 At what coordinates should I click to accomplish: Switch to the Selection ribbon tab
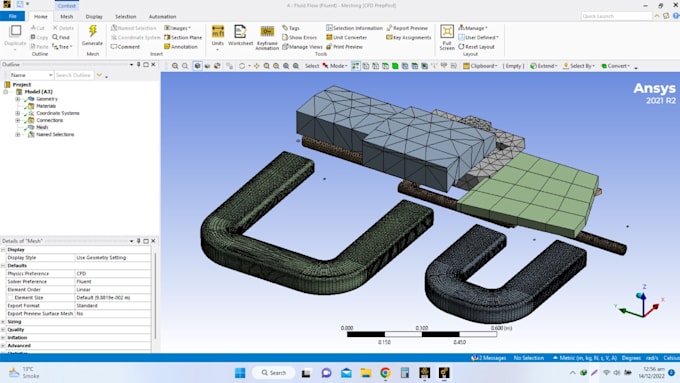[x=125, y=16]
